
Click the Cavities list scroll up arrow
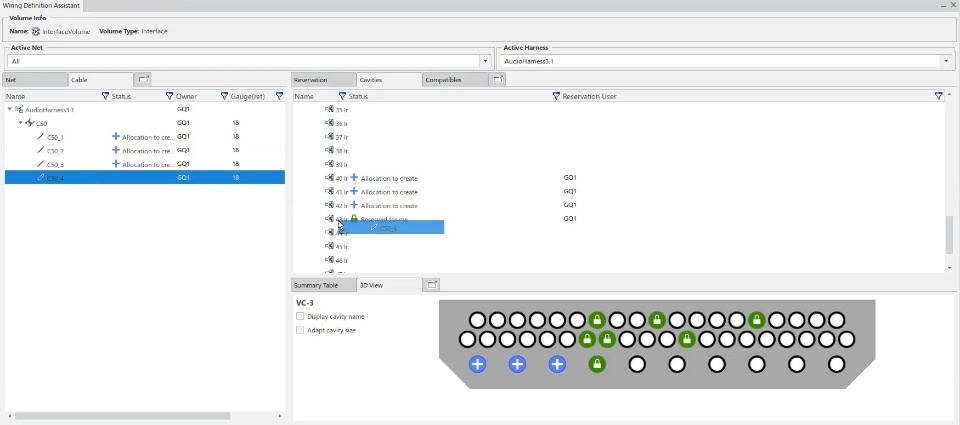(x=949, y=95)
